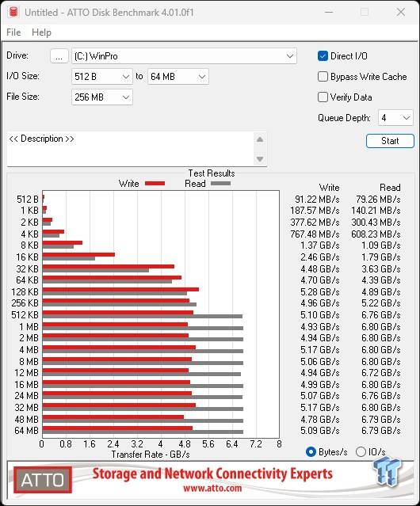Open the Queue Depth dropdown
Image resolution: width=420 pixels, height=506 pixels.
tap(395, 118)
